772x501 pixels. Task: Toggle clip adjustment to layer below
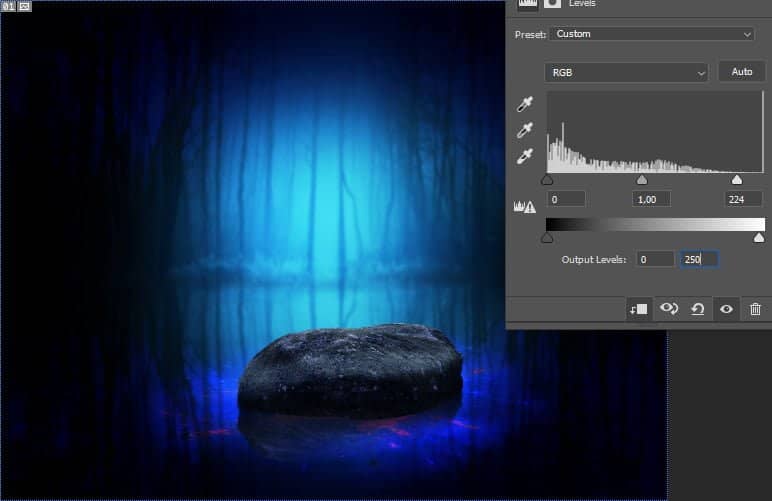click(638, 310)
